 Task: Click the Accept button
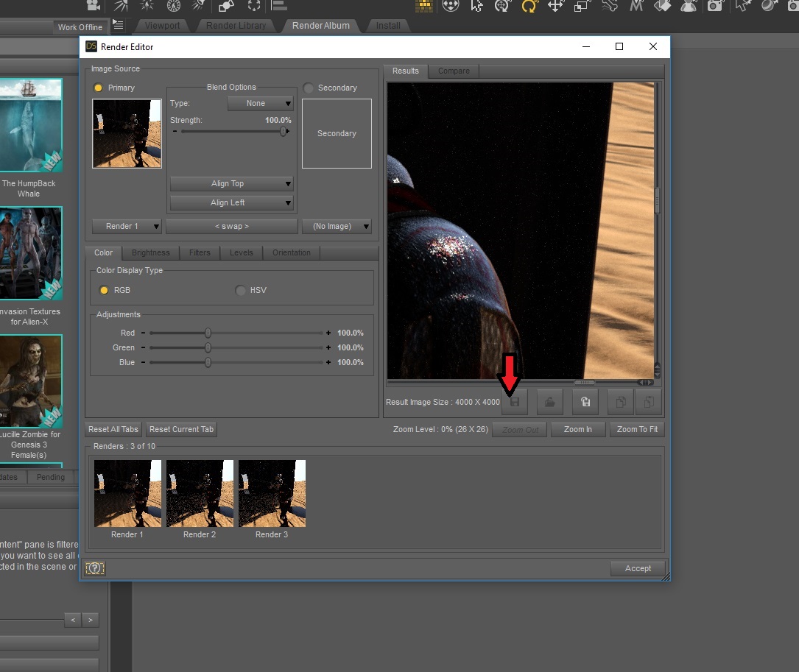tap(638, 568)
